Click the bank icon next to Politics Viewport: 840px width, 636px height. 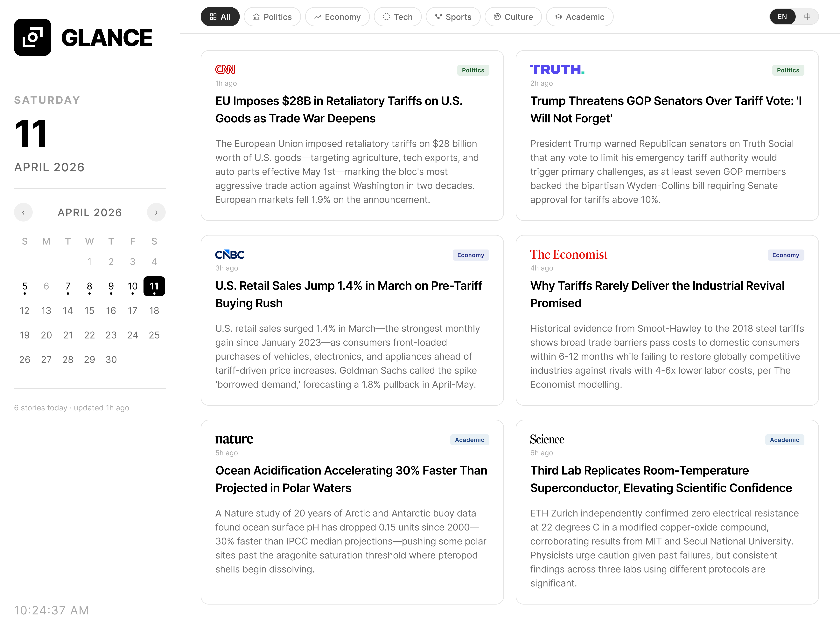[257, 16]
